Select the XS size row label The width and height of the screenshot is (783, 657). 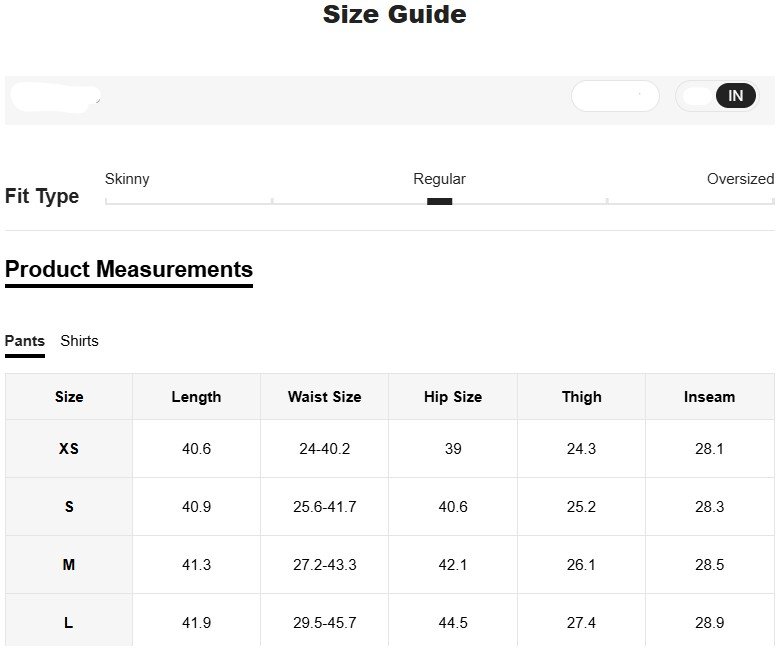pos(69,449)
